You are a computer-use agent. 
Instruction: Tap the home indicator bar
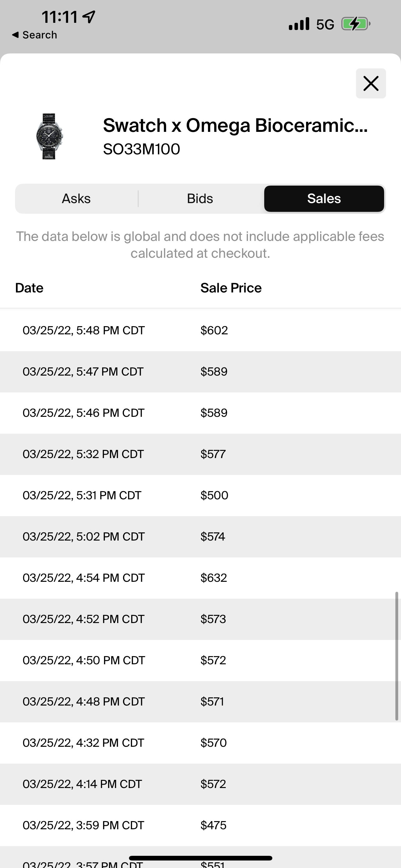pyautogui.click(x=200, y=858)
